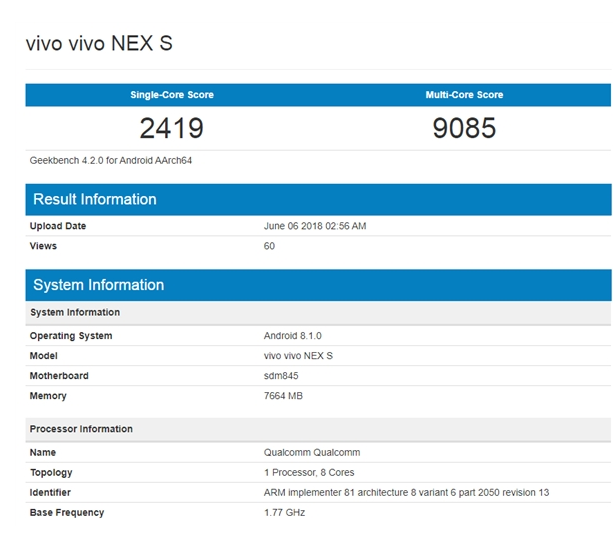Viewport: 613px width, 538px height.
Task: Click the Memory label
Action: (48, 396)
